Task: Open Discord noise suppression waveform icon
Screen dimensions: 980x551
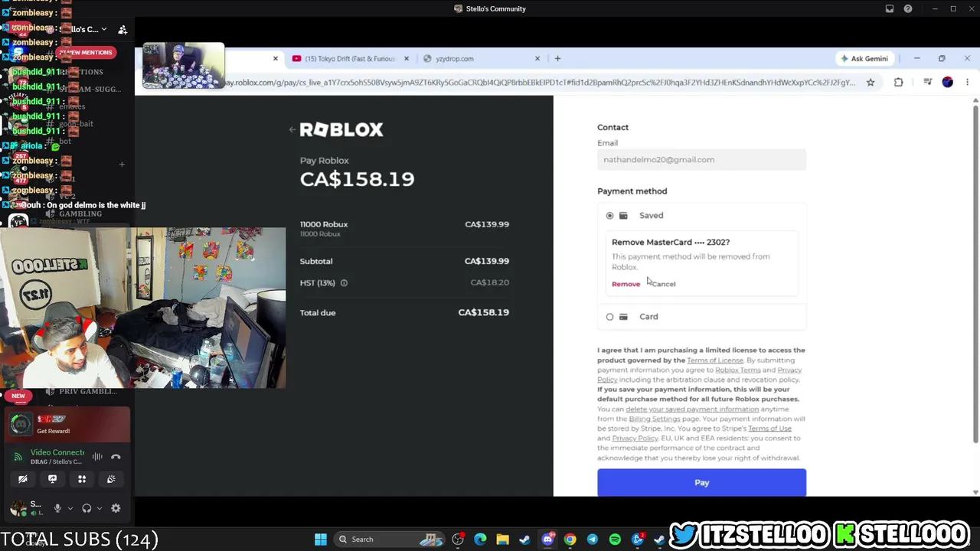Action: point(97,457)
